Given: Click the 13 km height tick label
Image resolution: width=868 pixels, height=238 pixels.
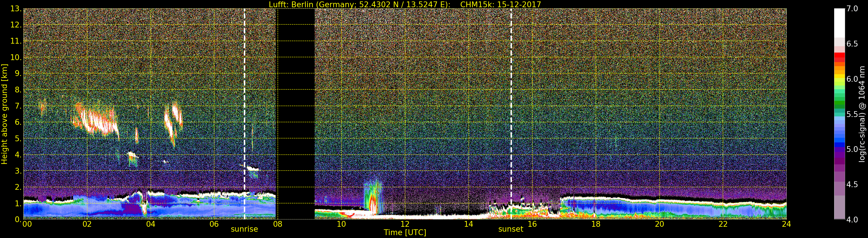Looking at the screenshot, I should (16, 9).
